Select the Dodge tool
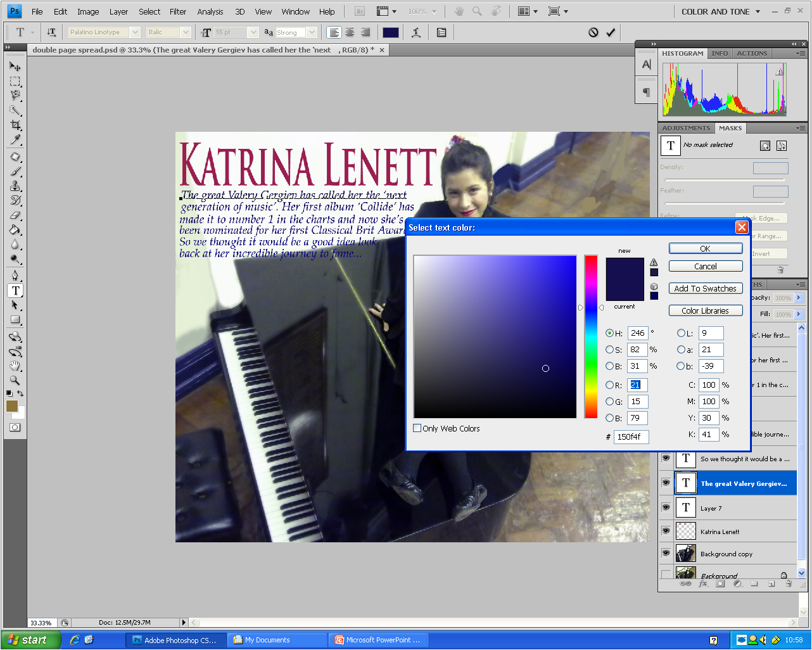Image resolution: width=812 pixels, height=650 pixels. 15,258
